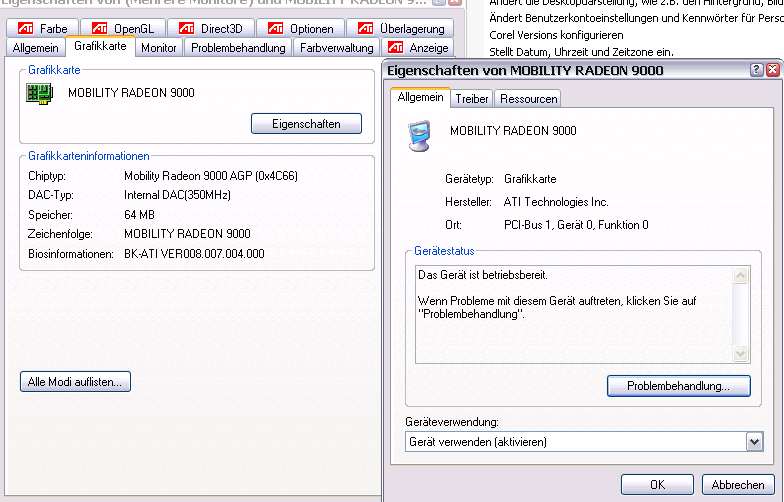Click 'Corel Versions konfigurieren' in background window
The width and height of the screenshot is (784, 502).
pos(556,35)
